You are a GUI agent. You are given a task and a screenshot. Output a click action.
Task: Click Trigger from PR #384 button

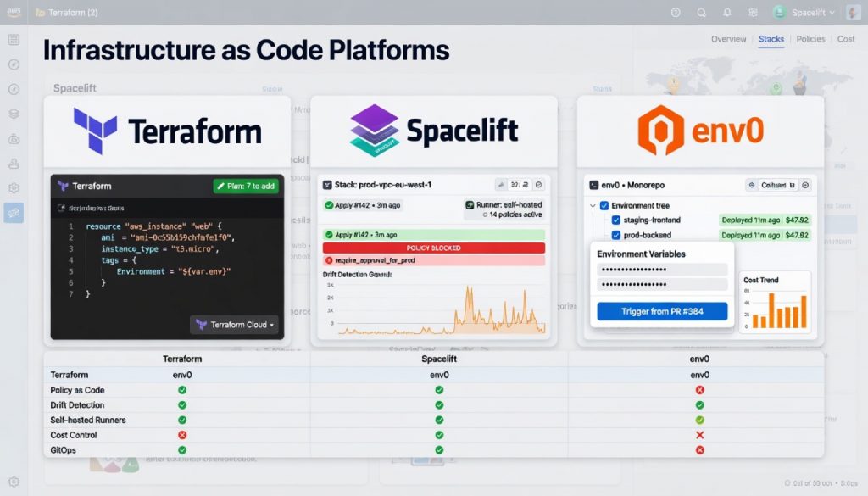coord(662,311)
